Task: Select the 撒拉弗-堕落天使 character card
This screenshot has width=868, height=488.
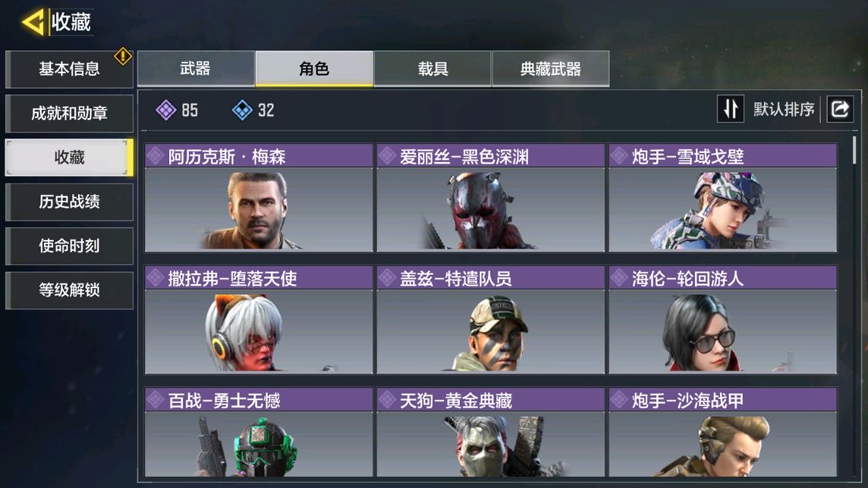Action: [x=259, y=320]
